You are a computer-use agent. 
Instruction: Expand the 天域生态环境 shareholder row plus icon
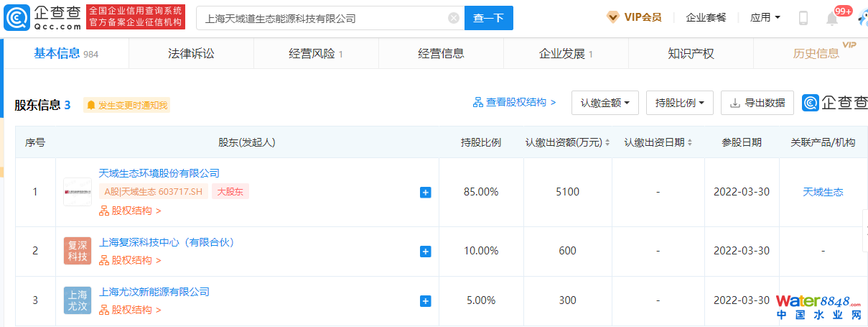tap(425, 193)
